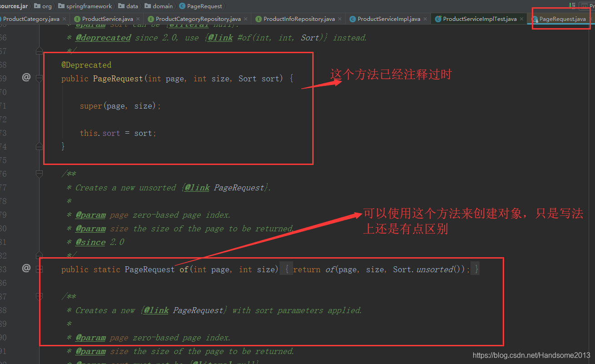The width and height of the screenshot is (595, 364).
Task: Expand the folded of(int page, int size) method
Action: coord(39,269)
